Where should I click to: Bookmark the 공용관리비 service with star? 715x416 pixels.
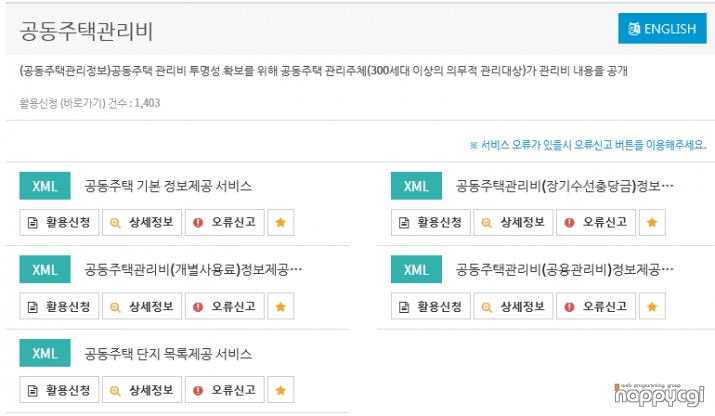click(652, 307)
